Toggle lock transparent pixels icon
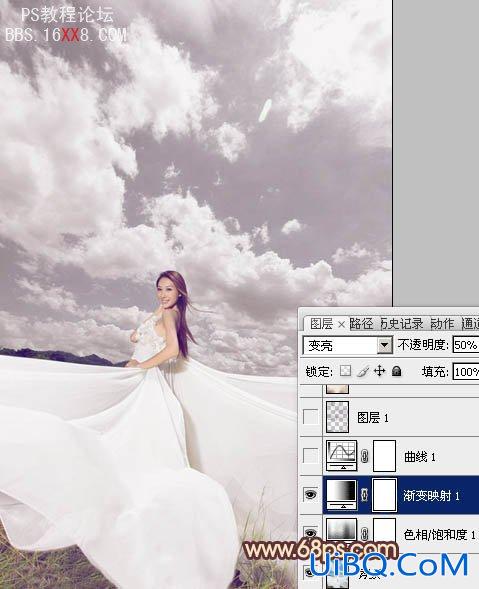The image size is (479, 589). pos(346,371)
